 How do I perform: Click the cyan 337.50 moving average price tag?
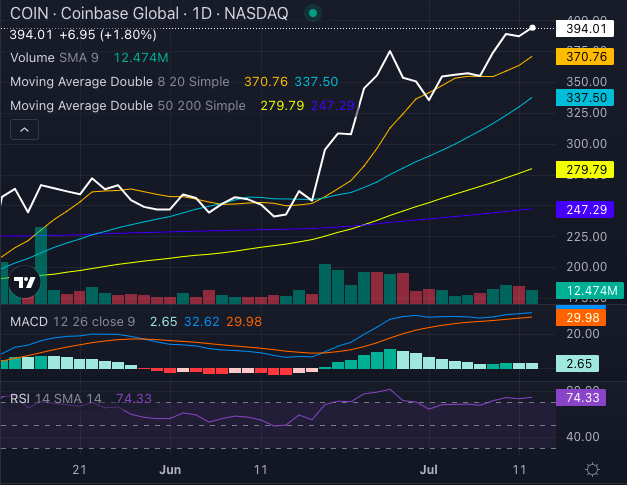(585, 98)
